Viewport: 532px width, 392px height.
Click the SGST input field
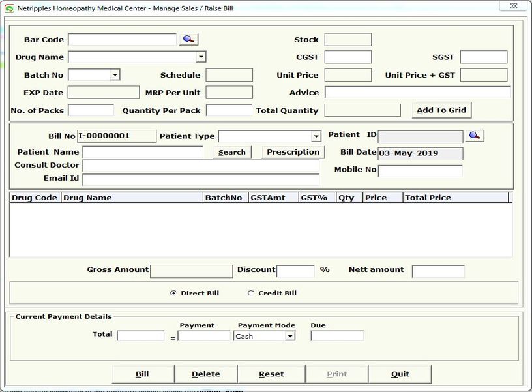tap(484, 57)
